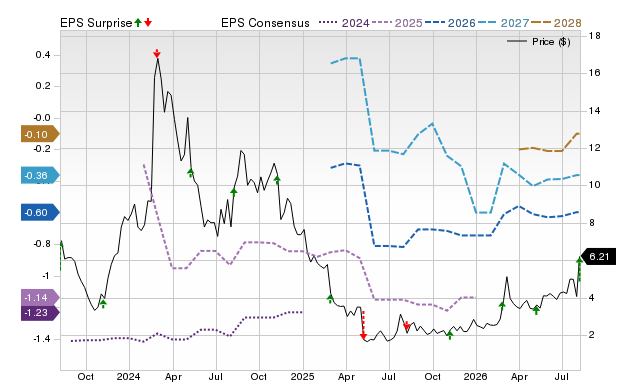Click the 0.4 label on the EPS axis

(43, 55)
